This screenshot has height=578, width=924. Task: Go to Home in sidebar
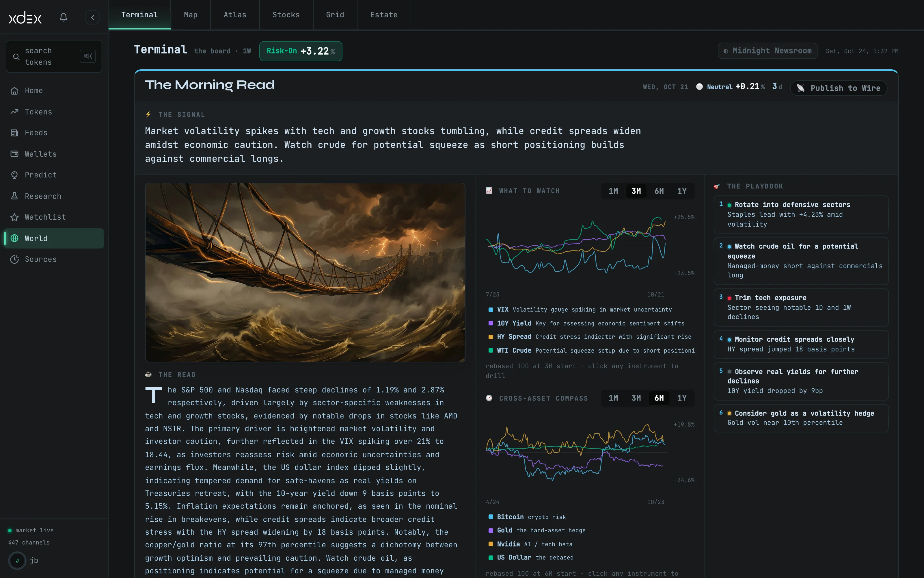point(54,90)
